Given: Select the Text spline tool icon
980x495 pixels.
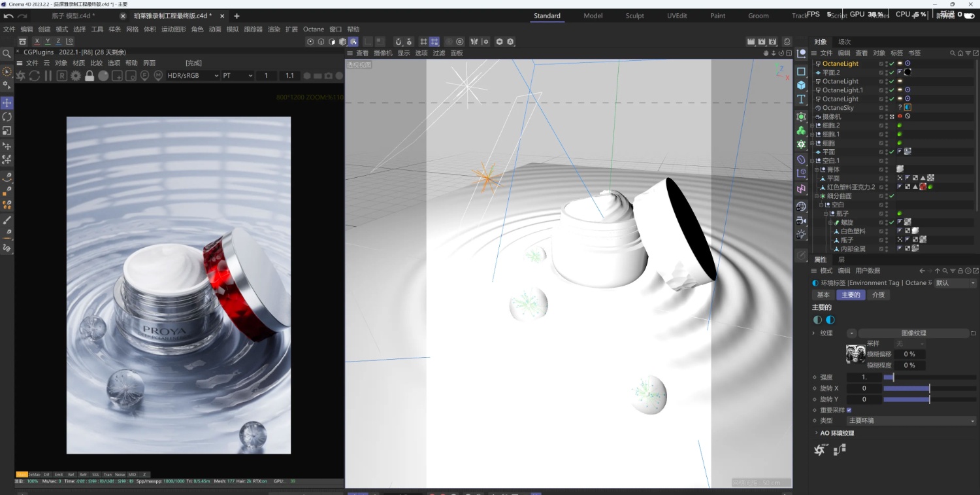Looking at the screenshot, I should click(801, 99).
